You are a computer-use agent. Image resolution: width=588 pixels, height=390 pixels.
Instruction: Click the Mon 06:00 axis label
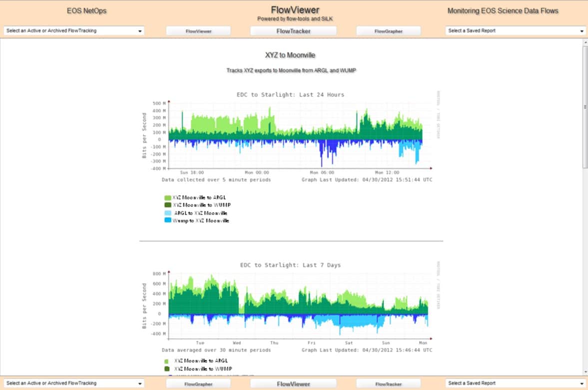[x=322, y=172]
